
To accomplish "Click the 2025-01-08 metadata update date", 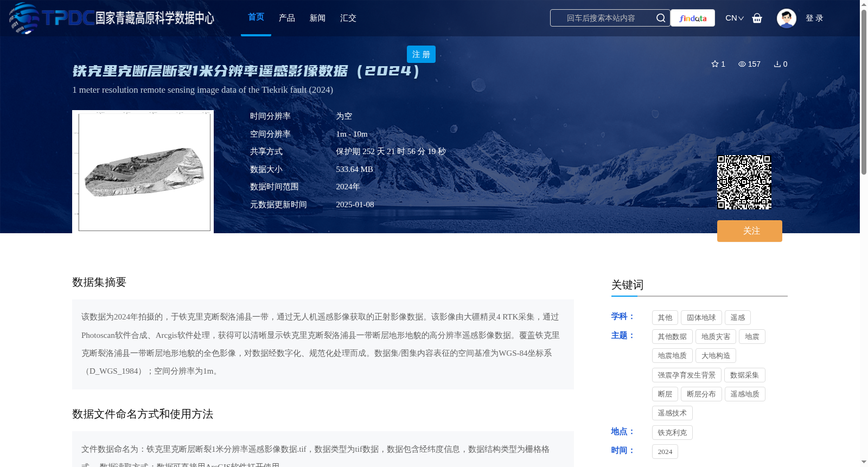I will coord(355,204).
